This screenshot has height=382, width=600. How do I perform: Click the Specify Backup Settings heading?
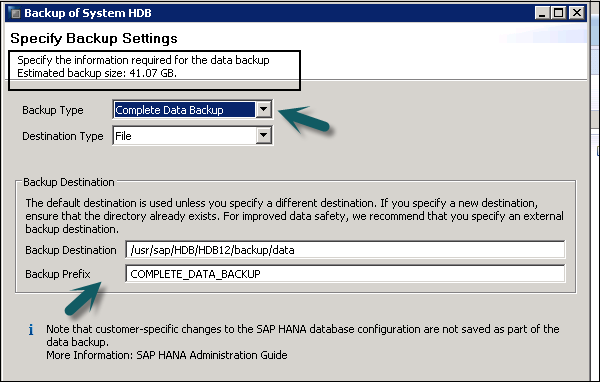click(94, 38)
